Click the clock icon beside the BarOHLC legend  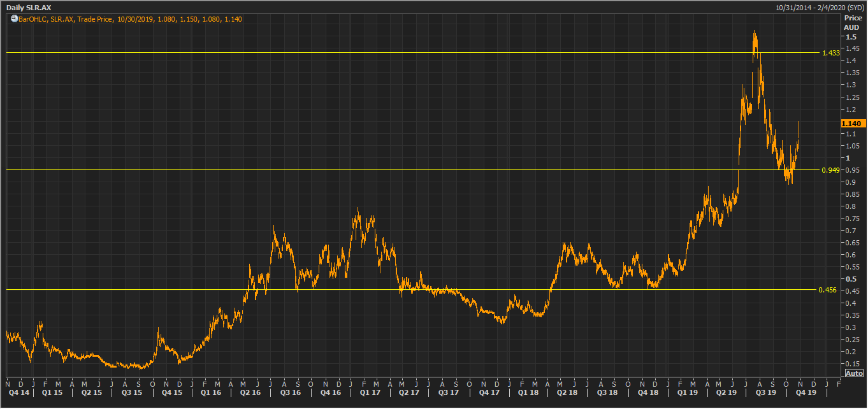click(15, 19)
